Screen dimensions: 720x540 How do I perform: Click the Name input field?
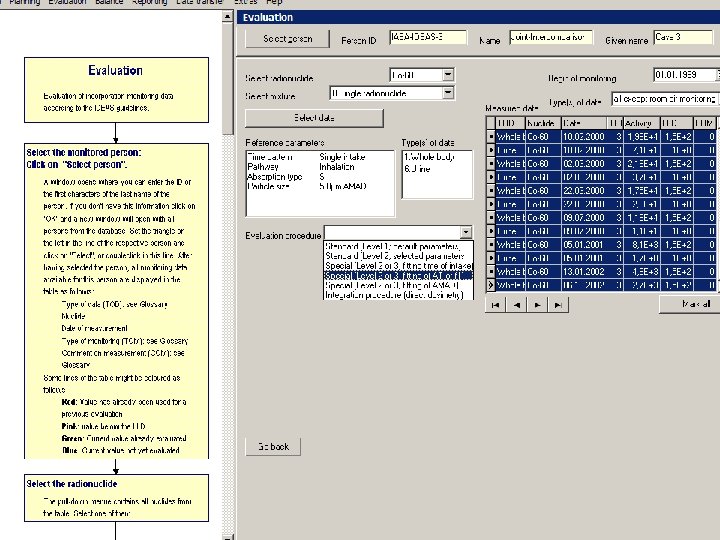coord(551,37)
